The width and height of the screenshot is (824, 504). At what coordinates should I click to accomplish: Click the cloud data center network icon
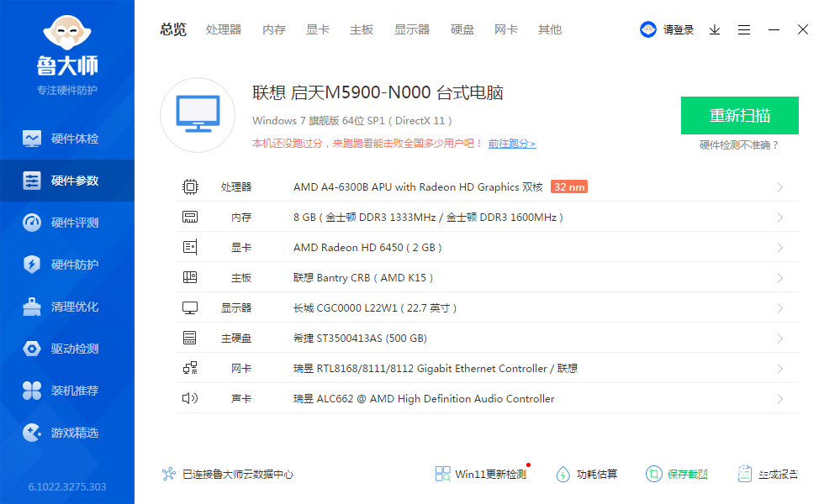click(x=169, y=474)
